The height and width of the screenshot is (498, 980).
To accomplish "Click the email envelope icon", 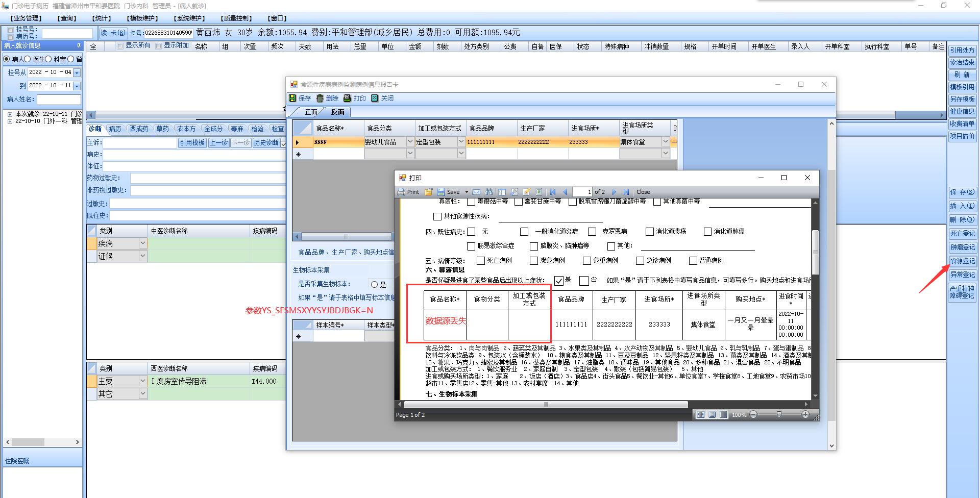I will [x=476, y=192].
